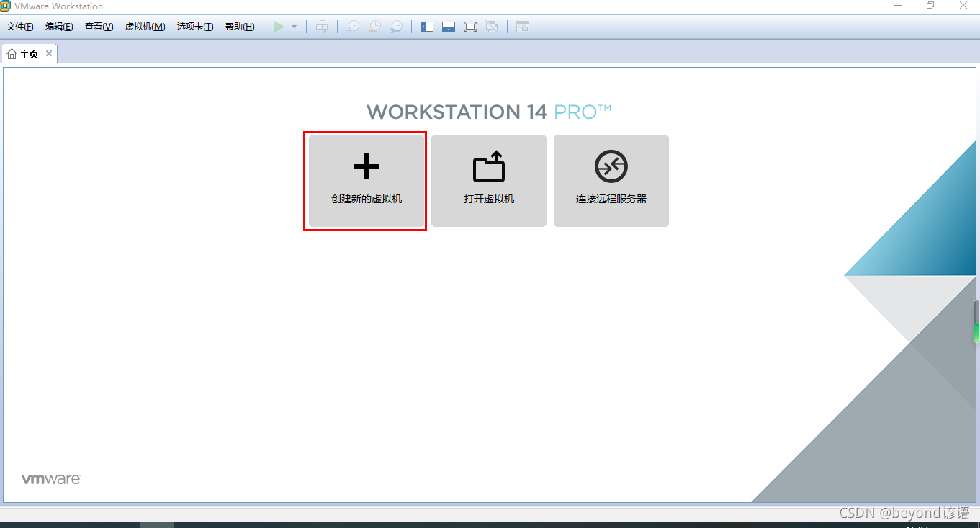Open the 选项卡(T) menu
Viewport: 980px width, 528px height.
coord(195,27)
